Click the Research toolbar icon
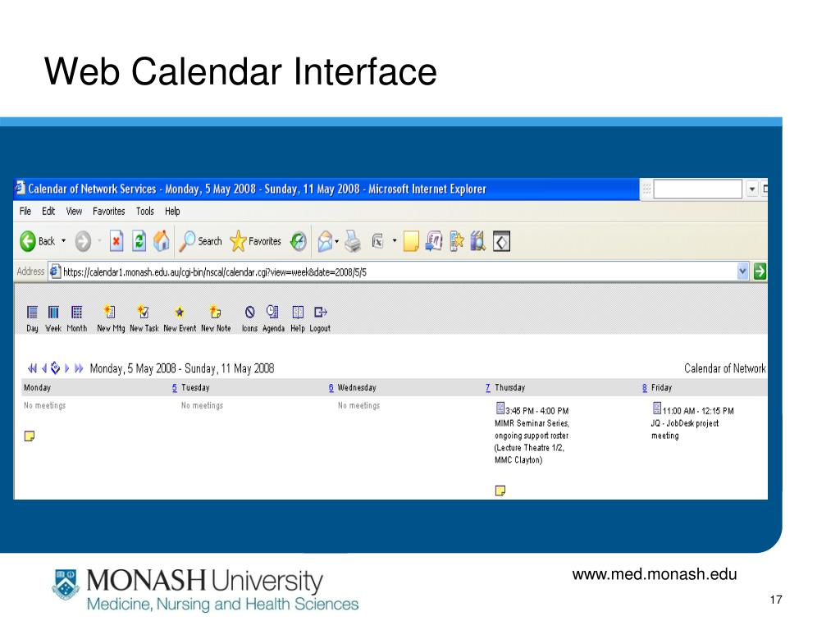The height and width of the screenshot is (630, 840). [x=478, y=242]
